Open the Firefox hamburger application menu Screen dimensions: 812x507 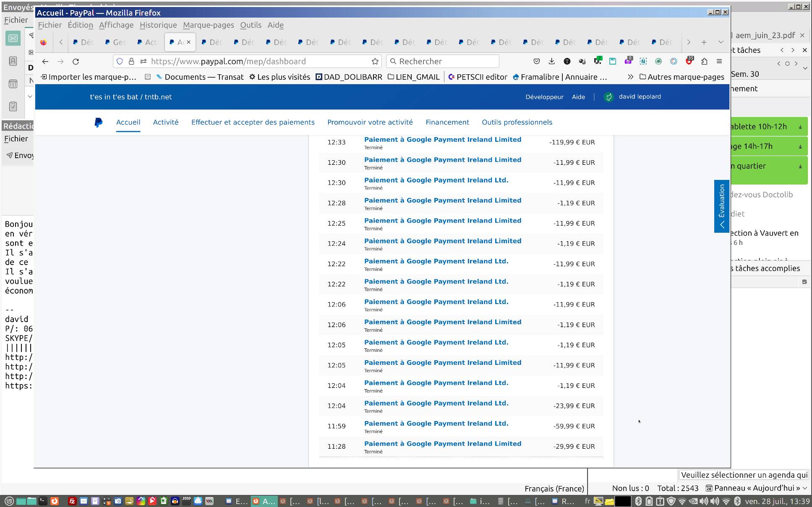719,62
